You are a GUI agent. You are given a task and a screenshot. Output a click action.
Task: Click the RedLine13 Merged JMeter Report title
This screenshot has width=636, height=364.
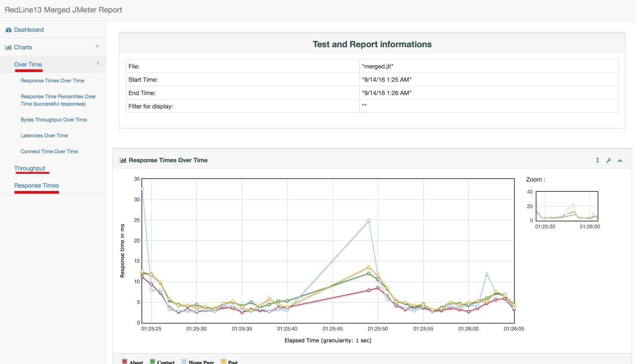pyautogui.click(x=64, y=10)
